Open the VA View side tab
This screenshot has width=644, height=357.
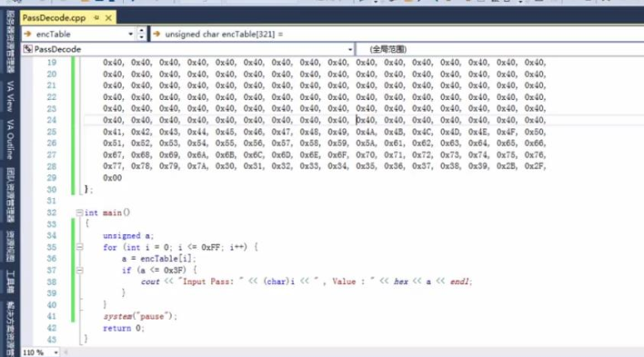click(11, 96)
